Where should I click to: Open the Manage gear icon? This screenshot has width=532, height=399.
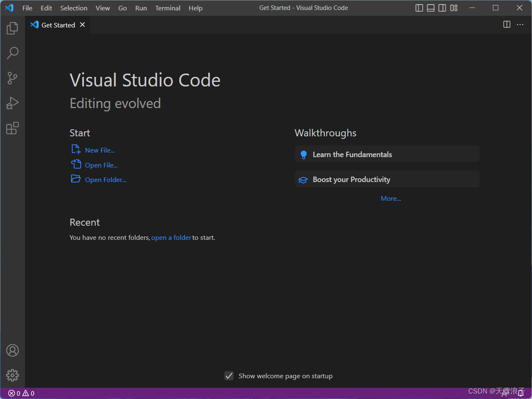(12, 375)
